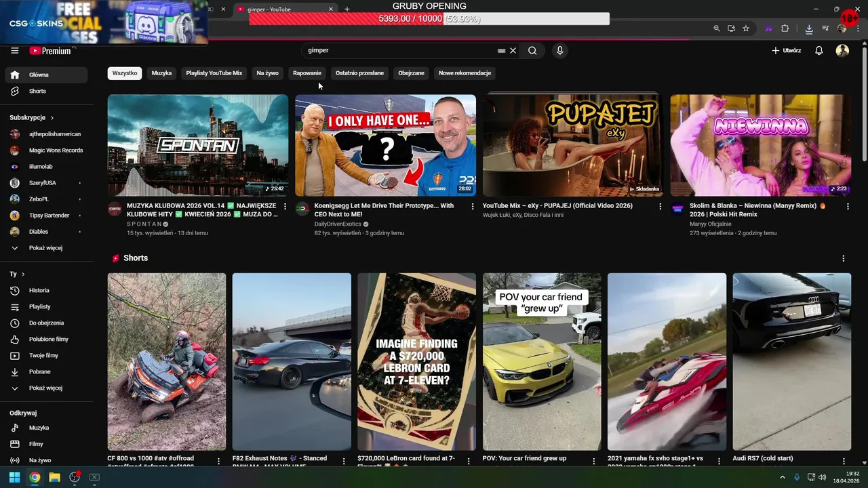The height and width of the screenshot is (488, 868).
Task: Open the Subskrypcje section chevron
Action: [52, 118]
